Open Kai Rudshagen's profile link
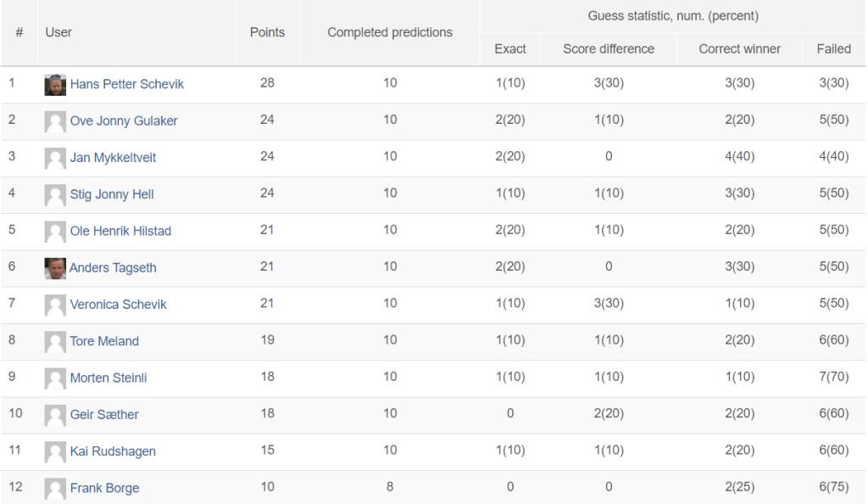 [113, 451]
